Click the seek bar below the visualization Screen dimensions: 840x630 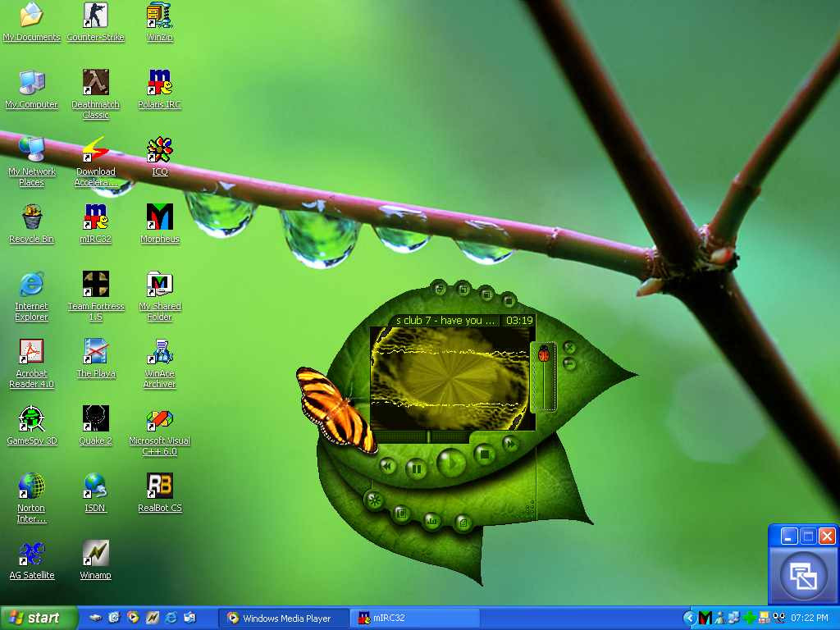(422, 436)
